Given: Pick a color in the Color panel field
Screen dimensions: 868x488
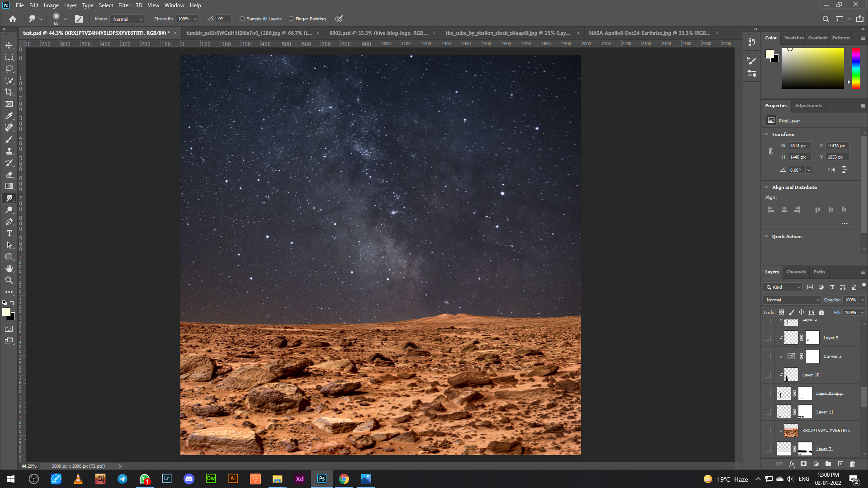Looking at the screenshot, I should (x=812, y=68).
